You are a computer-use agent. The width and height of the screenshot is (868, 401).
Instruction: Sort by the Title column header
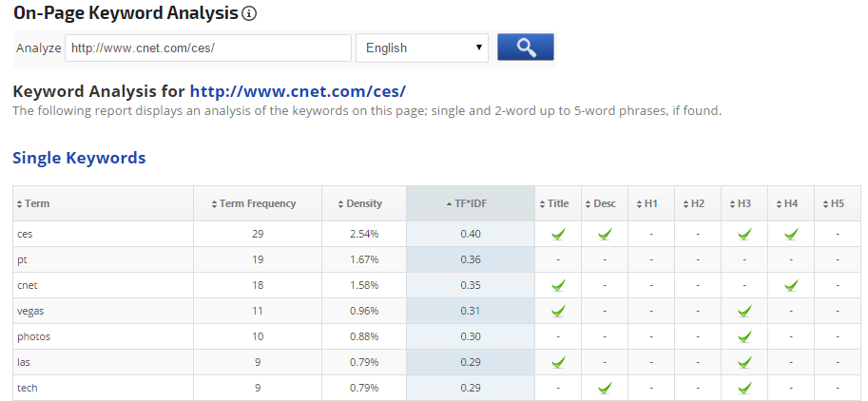pyautogui.click(x=558, y=203)
